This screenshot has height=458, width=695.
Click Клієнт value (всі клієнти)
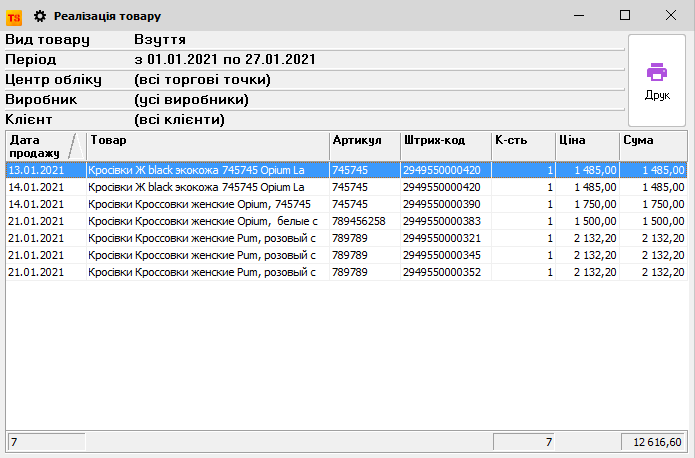tap(179, 120)
